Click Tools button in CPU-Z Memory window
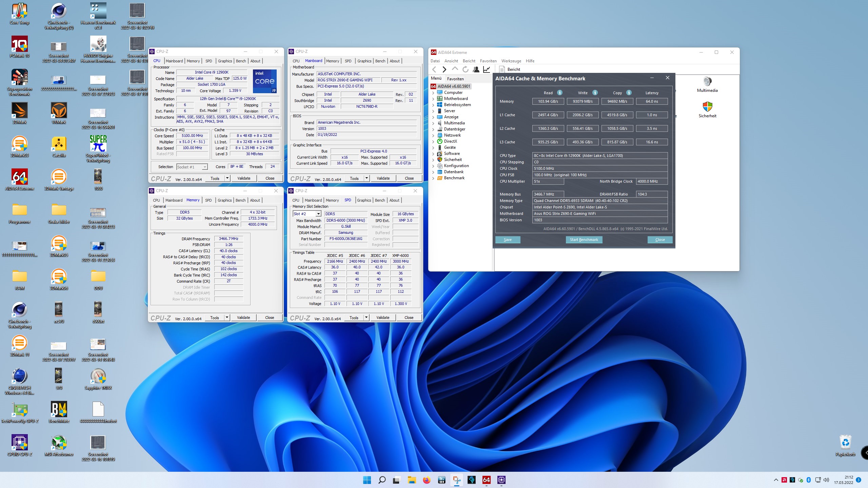This screenshot has width=868, height=488. [x=215, y=318]
